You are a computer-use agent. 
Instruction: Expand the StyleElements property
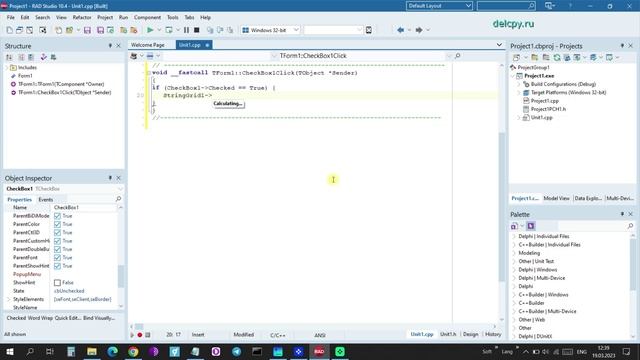(9, 299)
